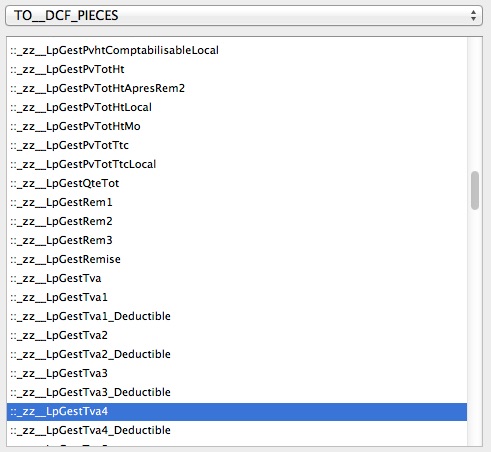Click the field list scrollbar thumb
Viewport: 491px width, 452px height.
coord(475,190)
